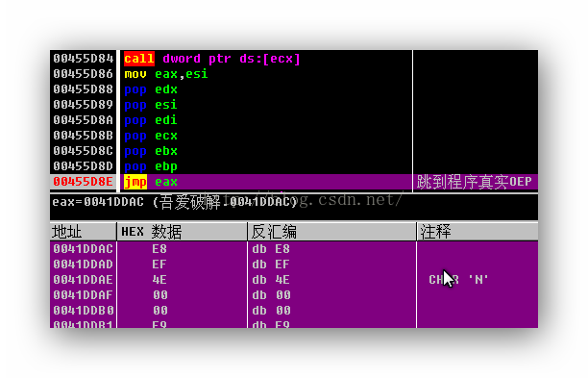The height and width of the screenshot is (378, 588).
Task: Click the 'jmp eax' instruction
Action: [151, 182]
